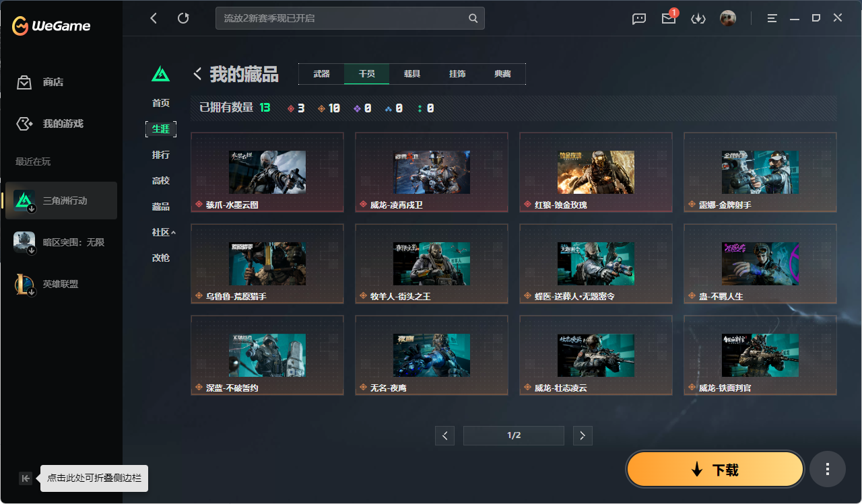Screen dimensions: 862x504
Task: Open the download manager icon
Action: pyautogui.click(x=698, y=19)
